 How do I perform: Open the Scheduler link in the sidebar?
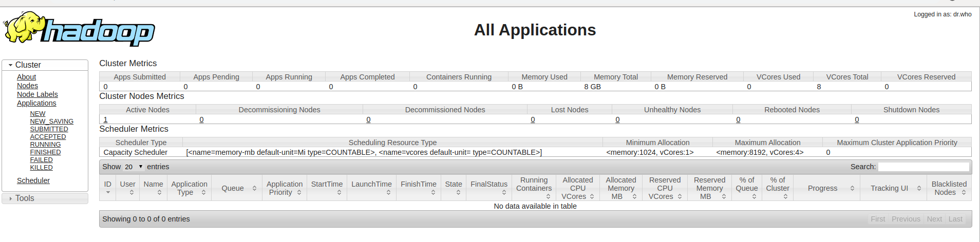point(33,180)
